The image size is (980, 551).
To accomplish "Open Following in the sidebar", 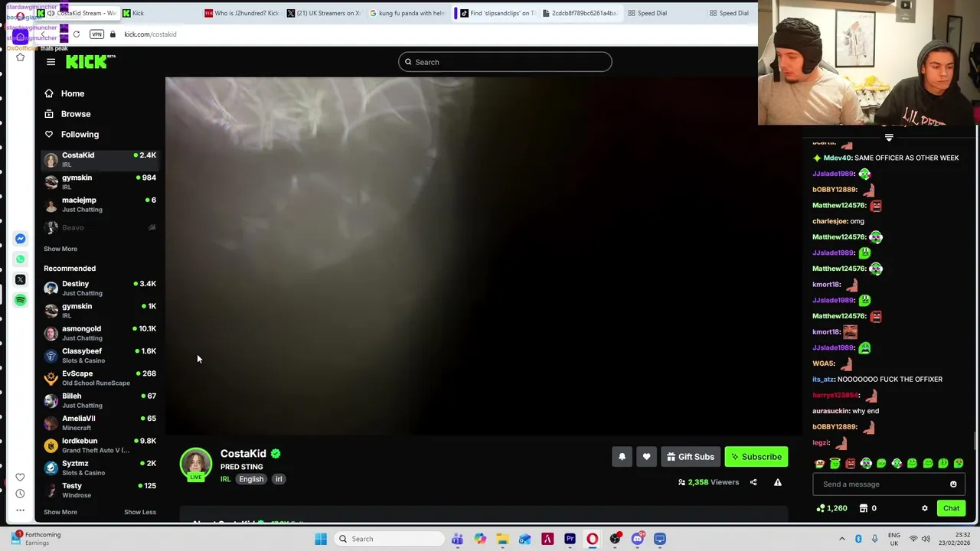I will click(x=80, y=134).
